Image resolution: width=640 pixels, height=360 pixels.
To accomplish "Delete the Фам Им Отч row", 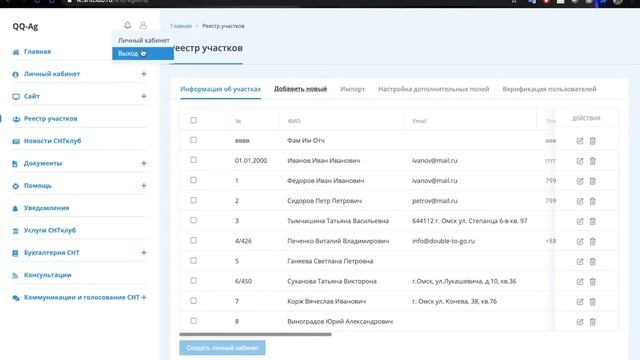I will tap(593, 141).
